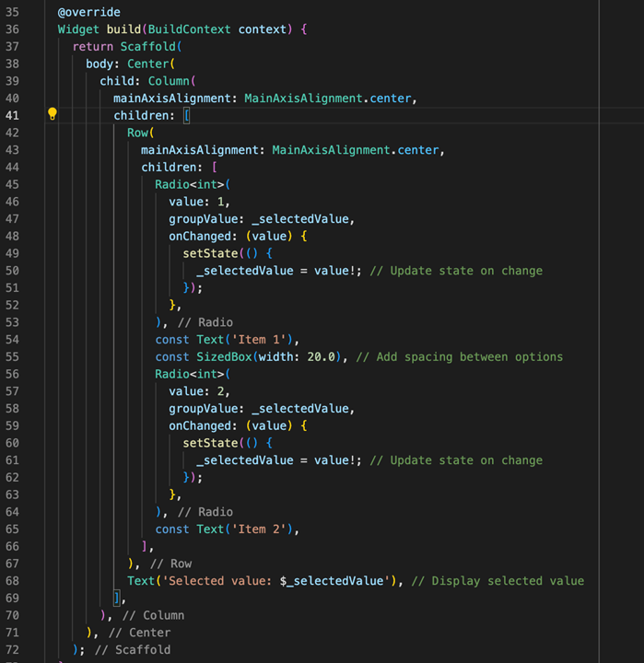Click line number 68 in the gutter
The image size is (644, 663).
click(x=12, y=581)
